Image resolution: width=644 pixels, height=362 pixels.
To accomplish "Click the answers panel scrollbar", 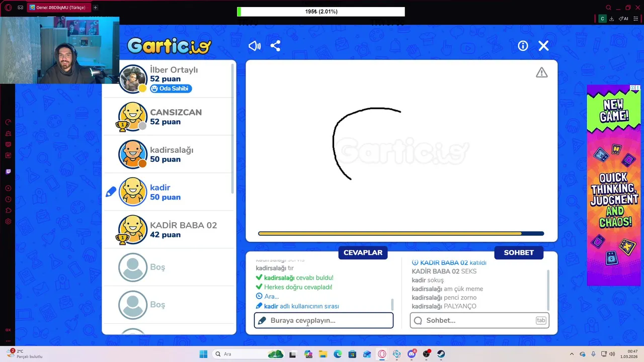I will pyautogui.click(x=392, y=305).
